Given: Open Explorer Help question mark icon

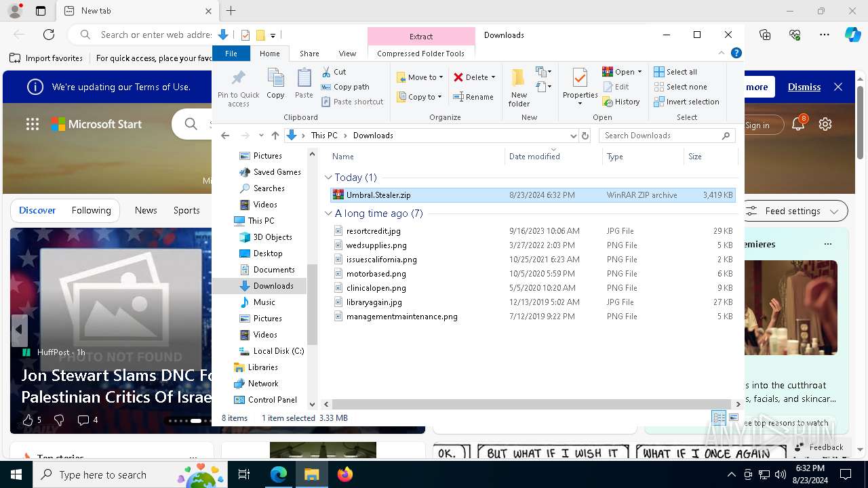Looking at the screenshot, I should point(736,53).
